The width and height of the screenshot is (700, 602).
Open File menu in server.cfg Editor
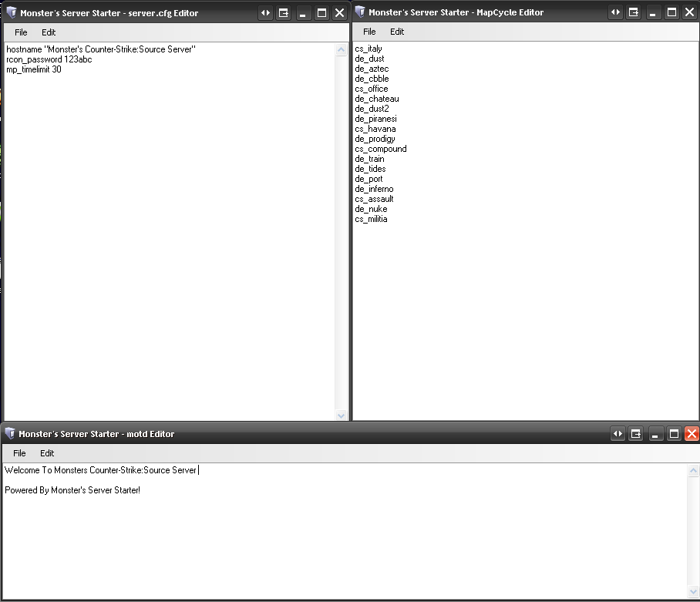tap(21, 32)
